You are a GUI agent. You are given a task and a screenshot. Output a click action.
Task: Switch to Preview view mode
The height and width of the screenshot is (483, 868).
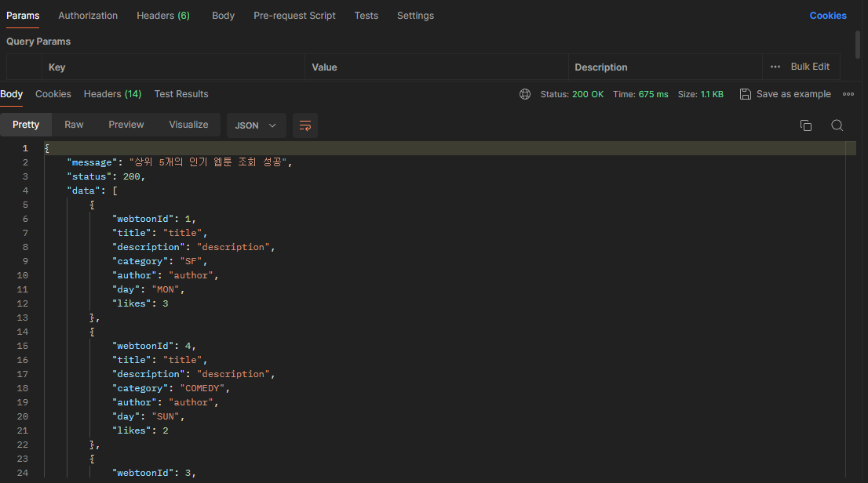pyautogui.click(x=126, y=125)
